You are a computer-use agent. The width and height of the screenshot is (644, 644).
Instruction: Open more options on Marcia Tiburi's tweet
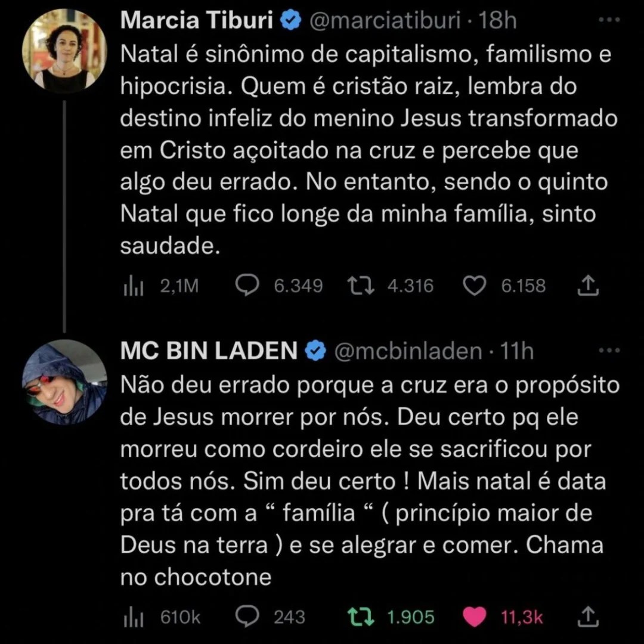pos(608,18)
